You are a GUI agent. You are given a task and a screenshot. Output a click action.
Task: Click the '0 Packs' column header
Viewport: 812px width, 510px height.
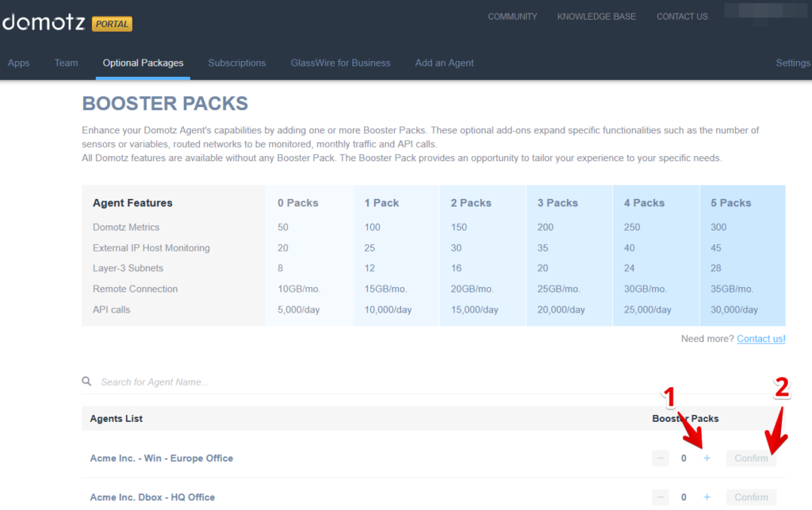298,203
